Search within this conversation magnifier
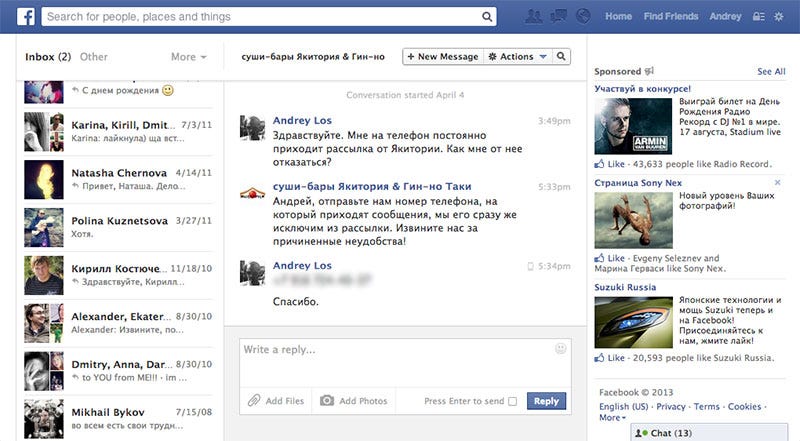 (561, 57)
